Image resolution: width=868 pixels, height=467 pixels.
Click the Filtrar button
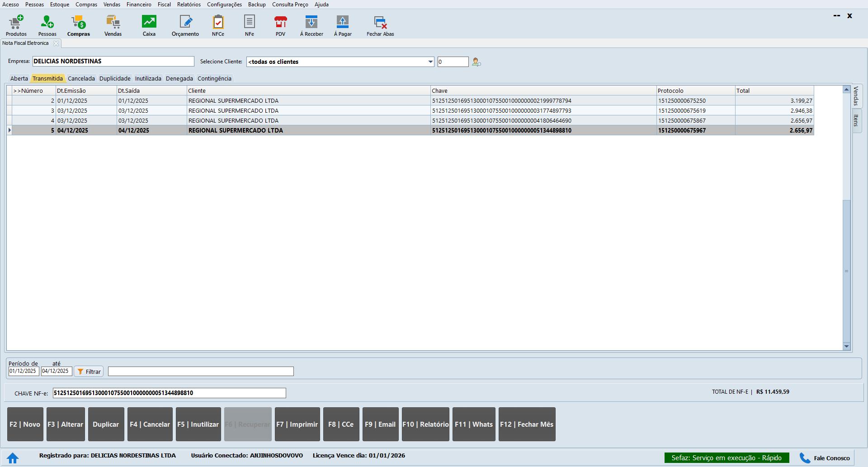click(x=89, y=372)
